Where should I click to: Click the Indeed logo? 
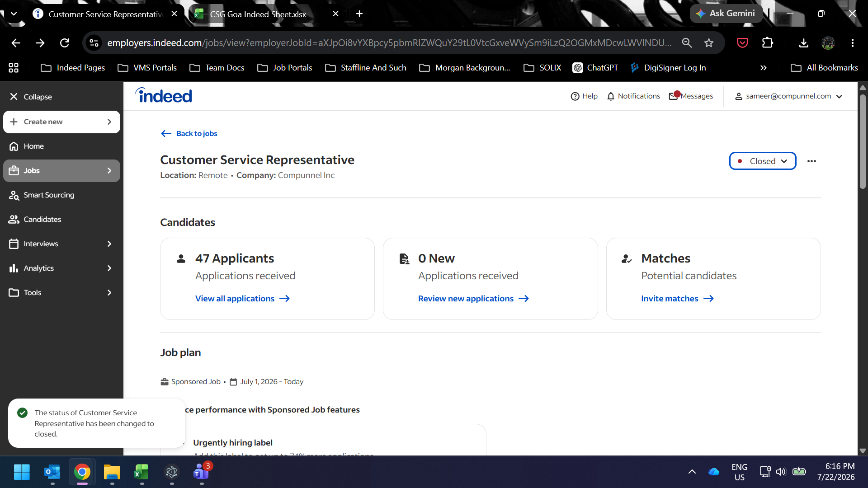point(164,95)
